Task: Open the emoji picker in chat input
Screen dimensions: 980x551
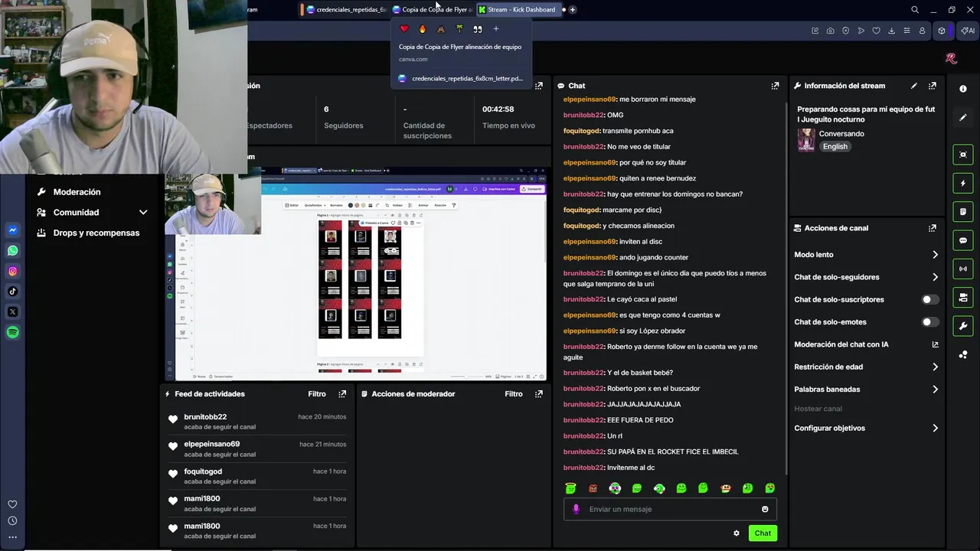Action: point(765,509)
